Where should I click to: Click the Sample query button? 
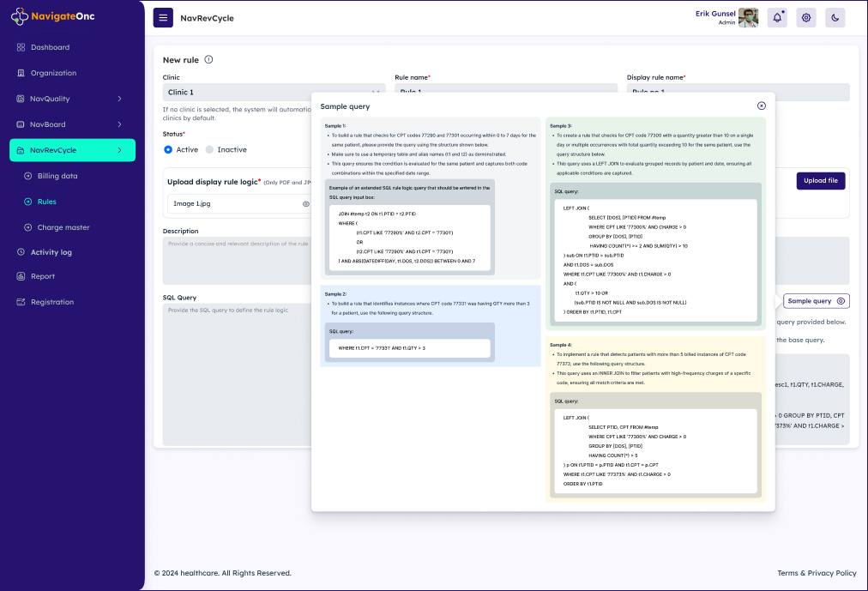(x=816, y=301)
